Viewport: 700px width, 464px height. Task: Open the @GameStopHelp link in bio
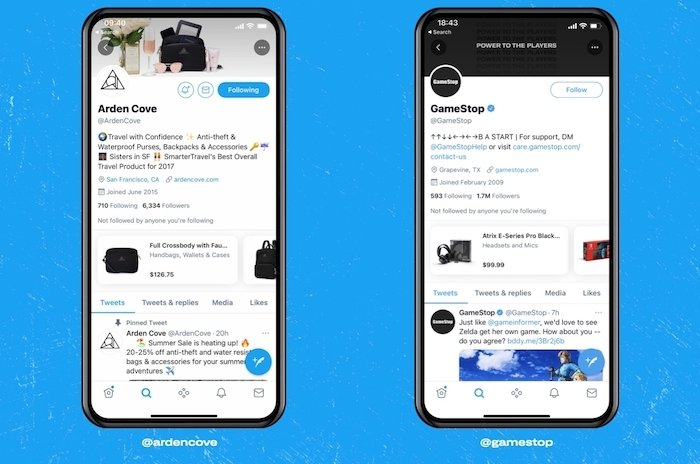pos(458,147)
